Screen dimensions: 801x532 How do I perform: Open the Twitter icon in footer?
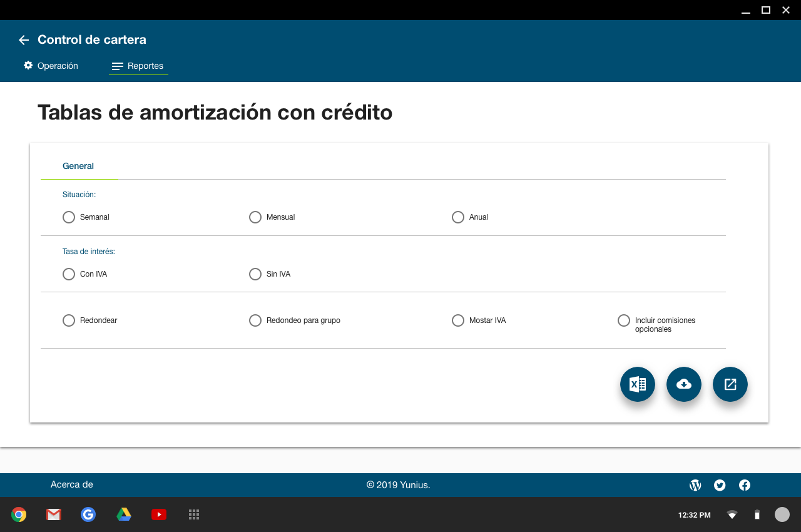(x=720, y=485)
